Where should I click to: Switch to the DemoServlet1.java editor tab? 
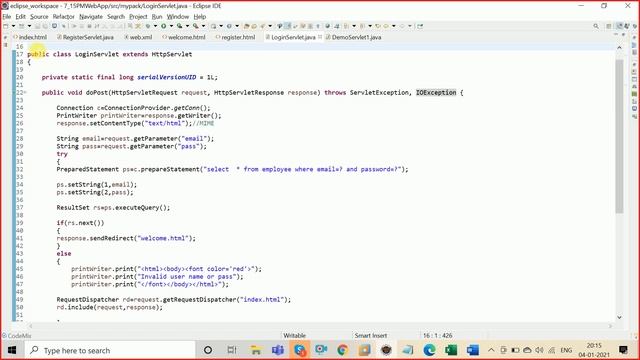click(x=353, y=37)
